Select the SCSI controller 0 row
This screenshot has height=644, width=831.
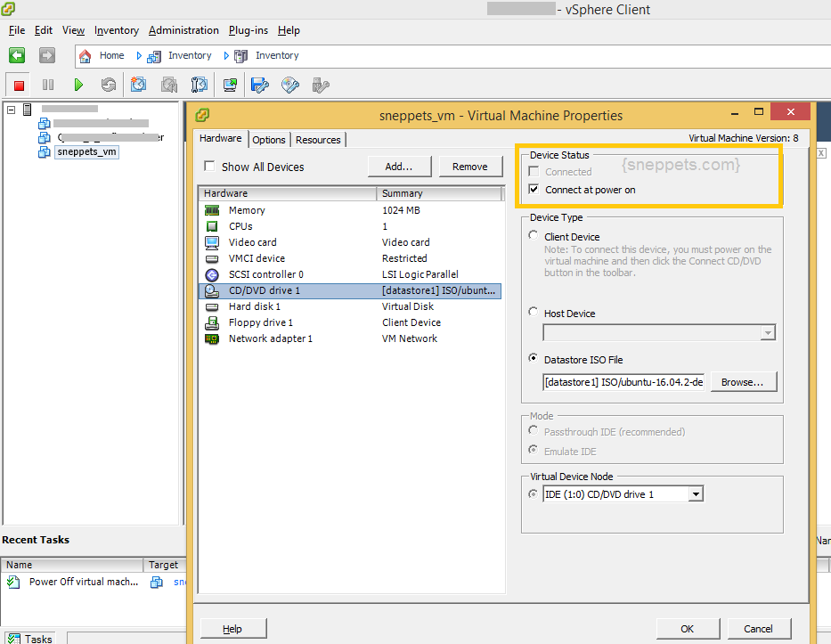[x=350, y=274]
